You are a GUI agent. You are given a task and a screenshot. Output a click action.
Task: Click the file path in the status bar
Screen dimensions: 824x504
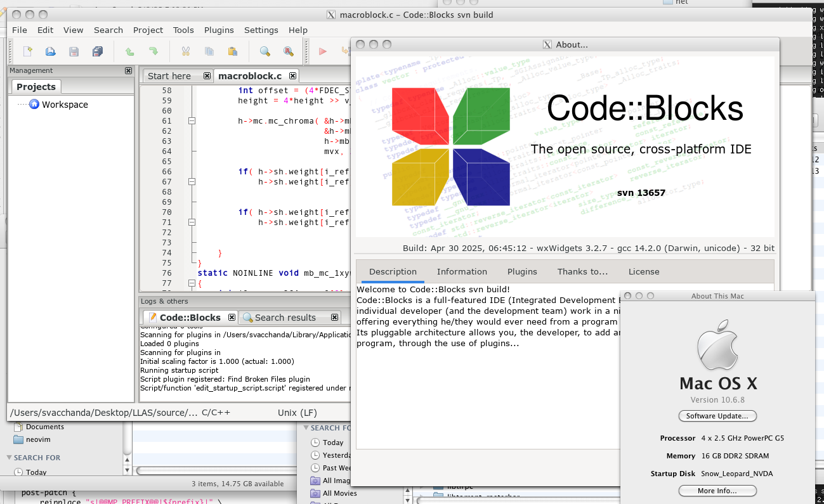pyautogui.click(x=105, y=413)
